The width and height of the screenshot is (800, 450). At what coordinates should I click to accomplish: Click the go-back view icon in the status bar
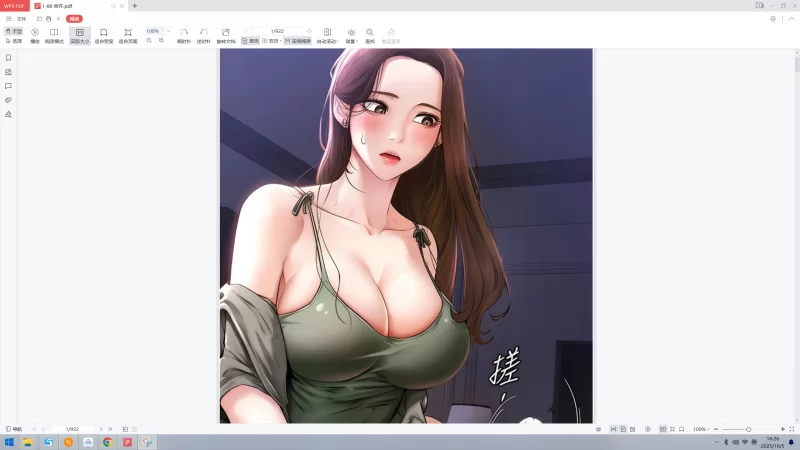click(125, 429)
